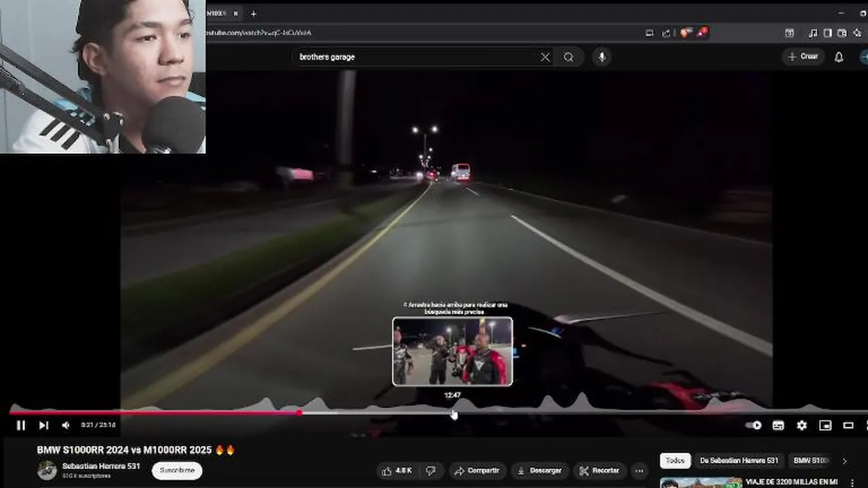Select the BMW S1000 filter chip

(811, 461)
